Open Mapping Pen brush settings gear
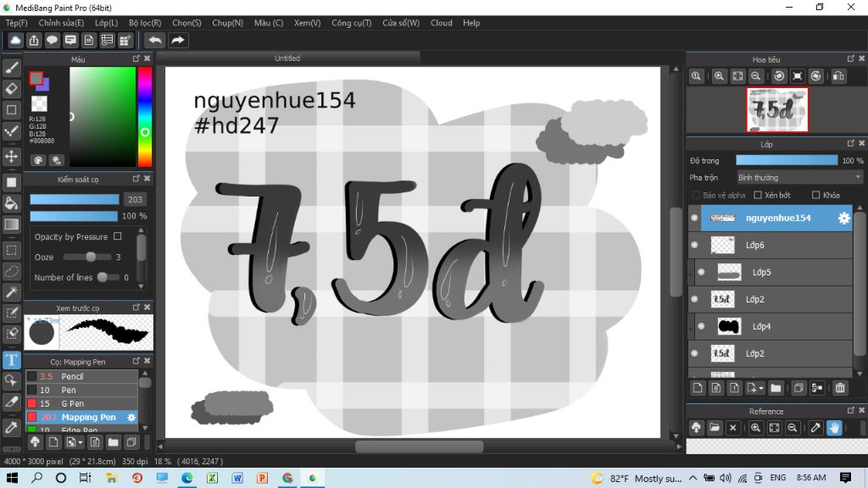Screen dimensions: 868x488 131,417
